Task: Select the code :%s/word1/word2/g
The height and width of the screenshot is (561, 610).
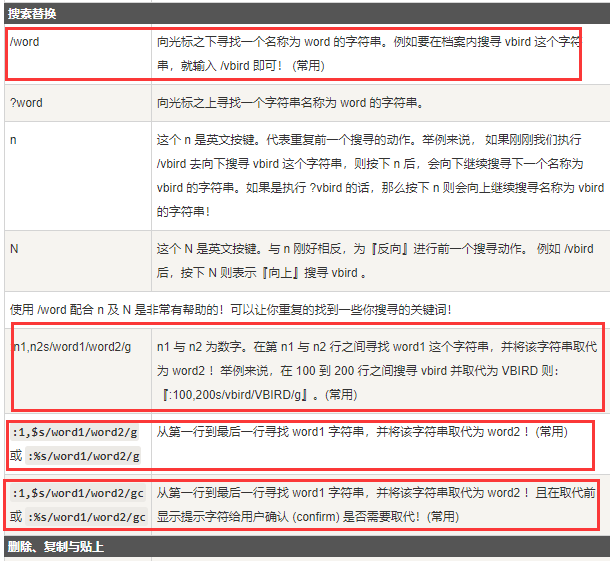Action: point(83,456)
